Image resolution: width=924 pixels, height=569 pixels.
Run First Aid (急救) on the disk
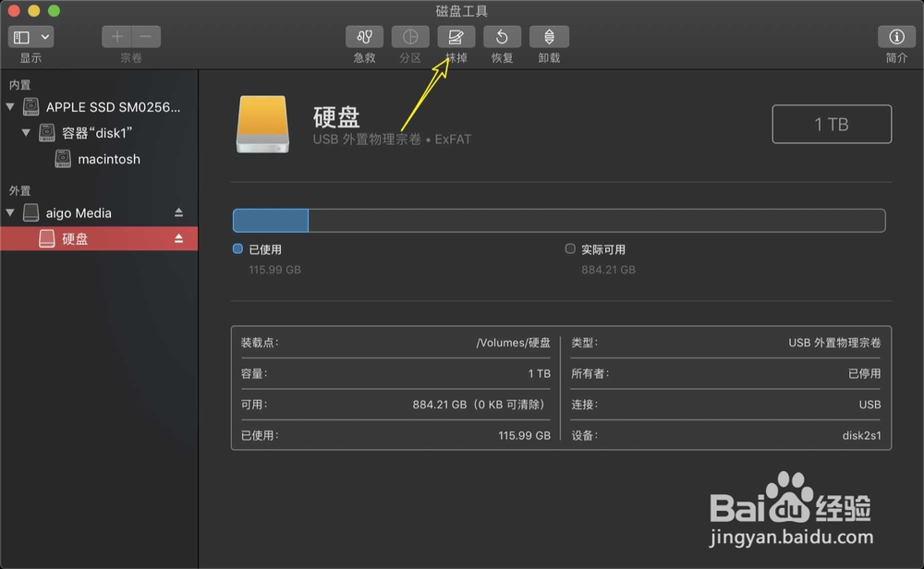[363, 37]
